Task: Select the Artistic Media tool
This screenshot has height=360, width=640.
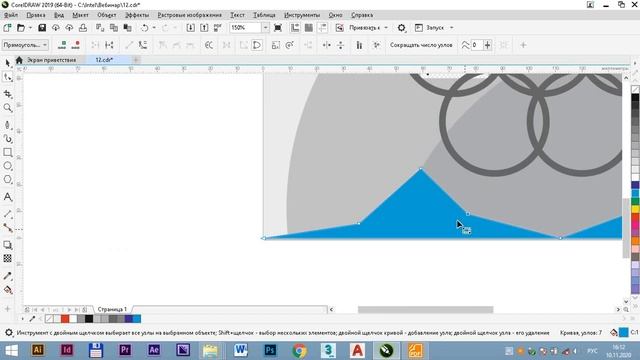Action: pos(7,138)
